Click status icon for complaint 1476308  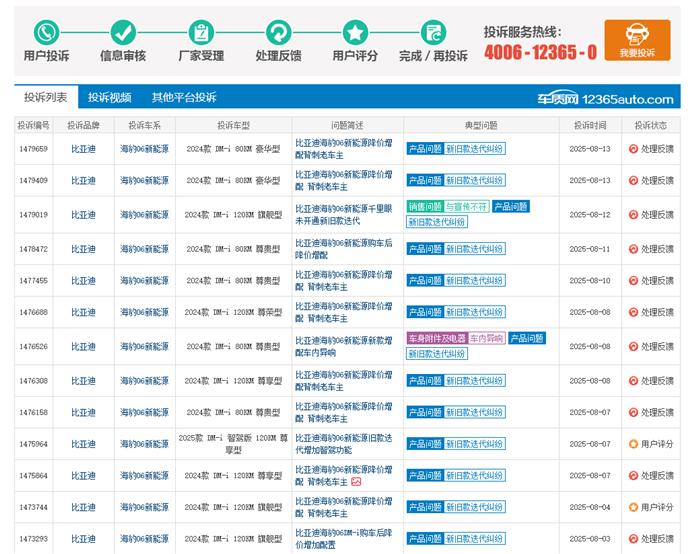(633, 381)
